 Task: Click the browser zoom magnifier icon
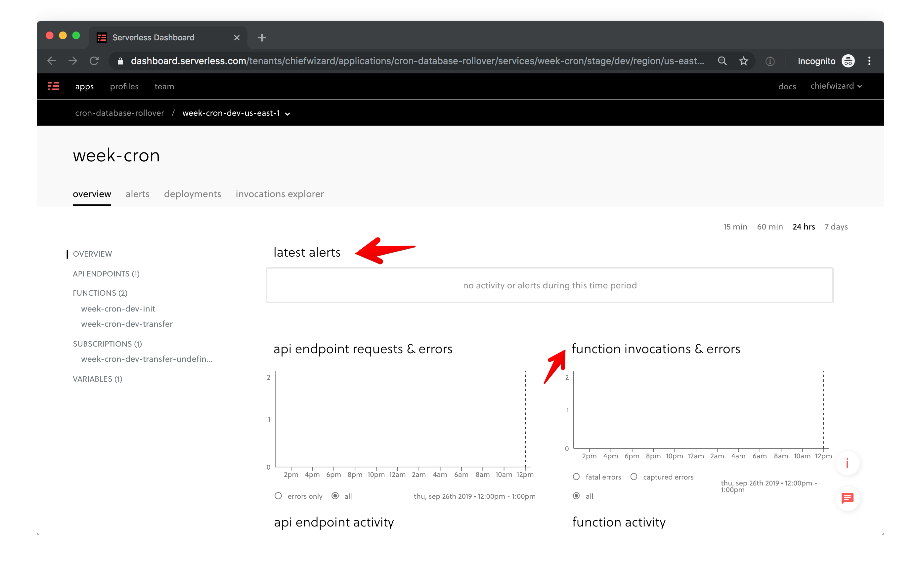click(722, 61)
